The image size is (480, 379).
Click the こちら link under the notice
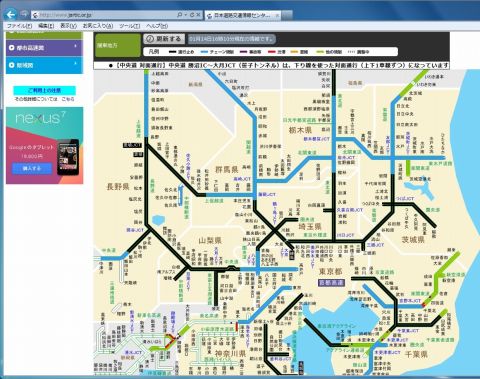coord(68,99)
